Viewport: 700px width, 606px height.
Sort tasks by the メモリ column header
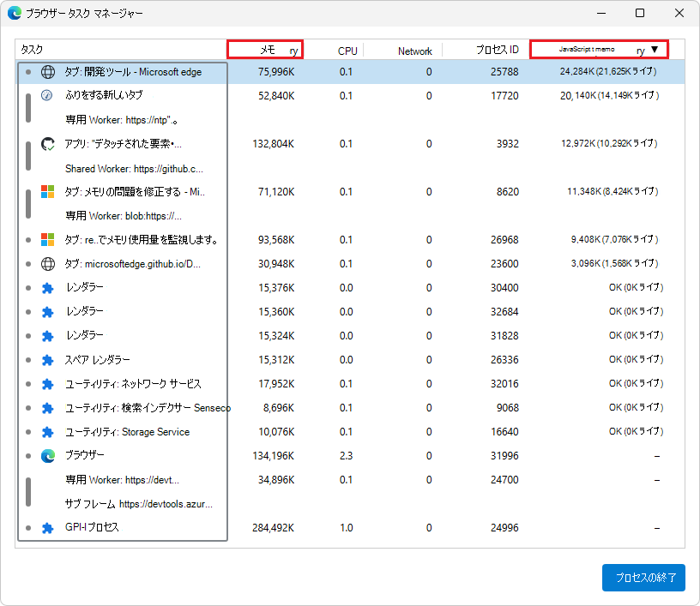click(x=266, y=50)
